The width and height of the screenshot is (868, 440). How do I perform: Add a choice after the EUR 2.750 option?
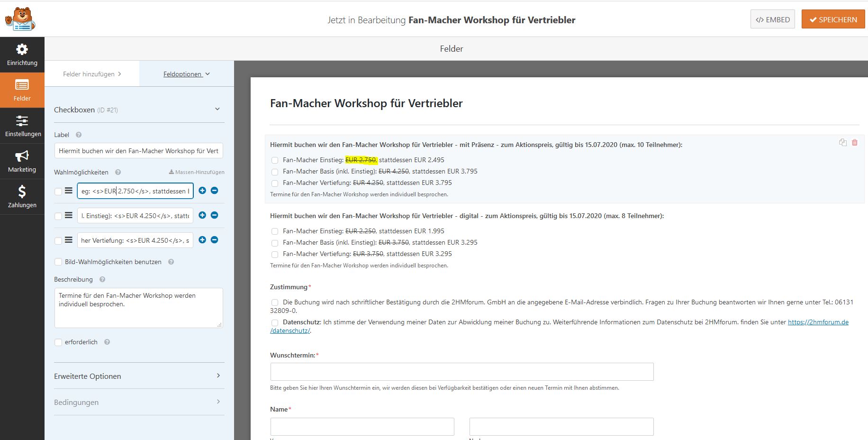[x=202, y=190]
